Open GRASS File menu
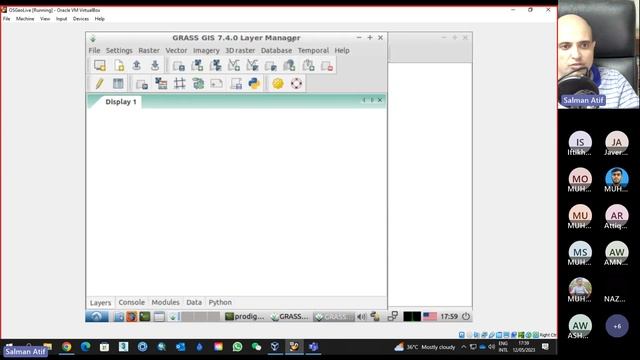 94,50
